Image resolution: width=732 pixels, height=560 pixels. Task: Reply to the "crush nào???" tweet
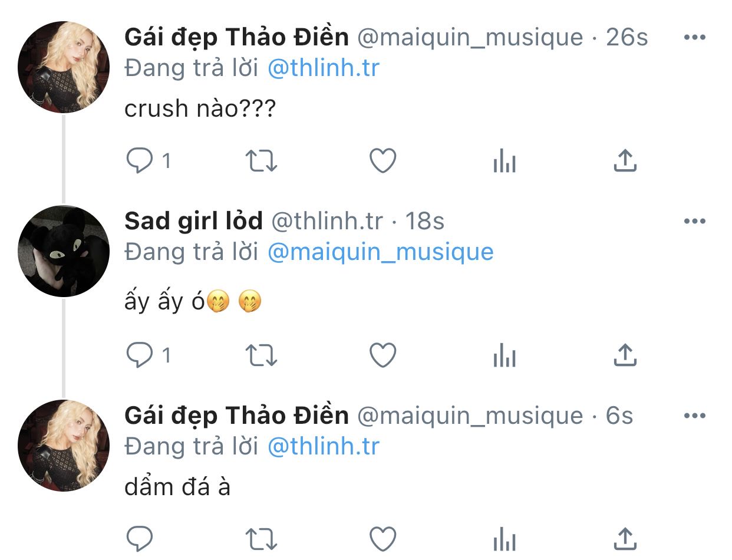click(140, 160)
